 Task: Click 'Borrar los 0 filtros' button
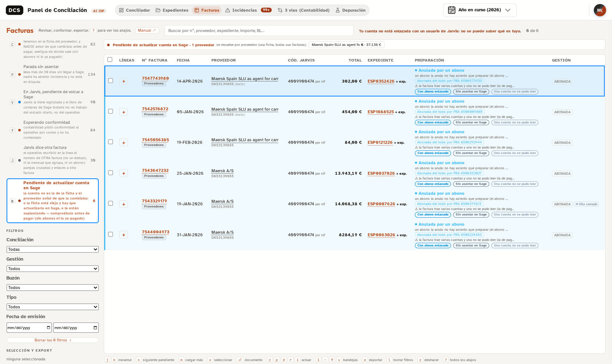pyautogui.click(x=52, y=340)
